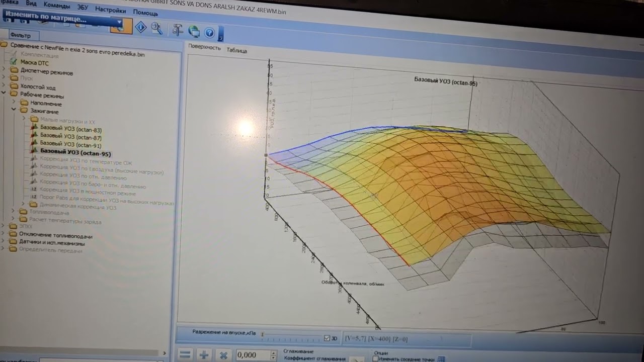This screenshot has height=362, width=644.
Task: Click the chart title Базовый УОЗ (octan-95)
Action: [x=446, y=81]
